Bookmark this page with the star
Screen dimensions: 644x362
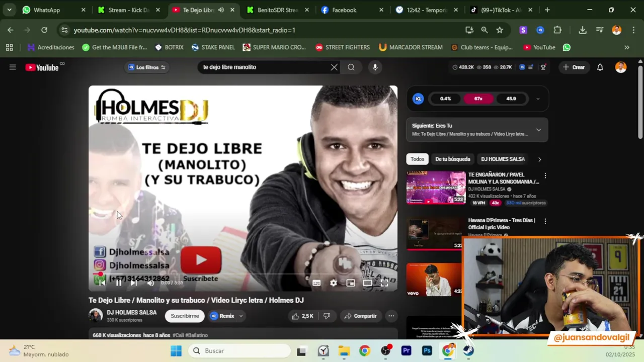tap(500, 30)
